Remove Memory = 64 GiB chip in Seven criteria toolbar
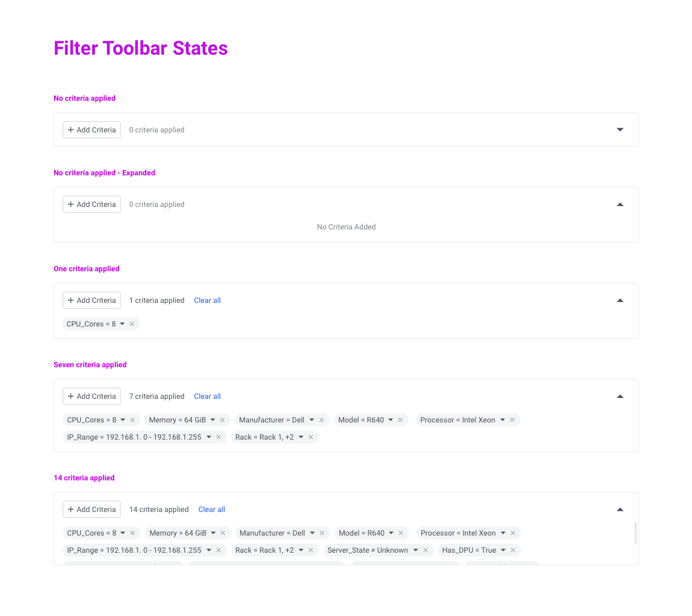Image resolution: width=692 pixels, height=616 pixels. [222, 420]
